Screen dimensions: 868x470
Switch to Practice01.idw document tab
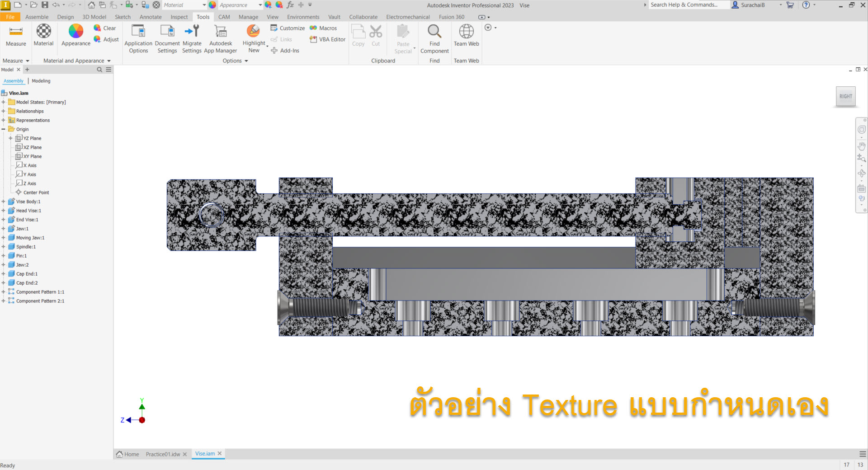tap(163, 454)
